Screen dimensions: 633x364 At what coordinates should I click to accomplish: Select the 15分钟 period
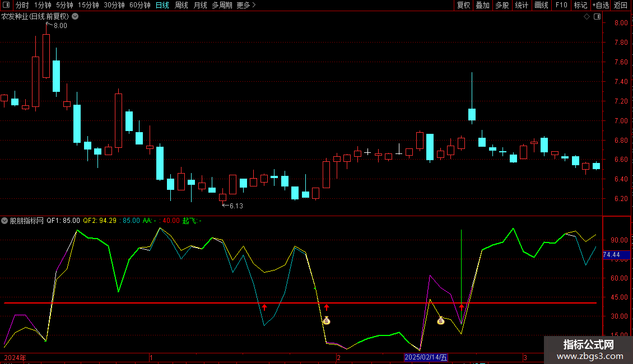[x=88, y=5]
